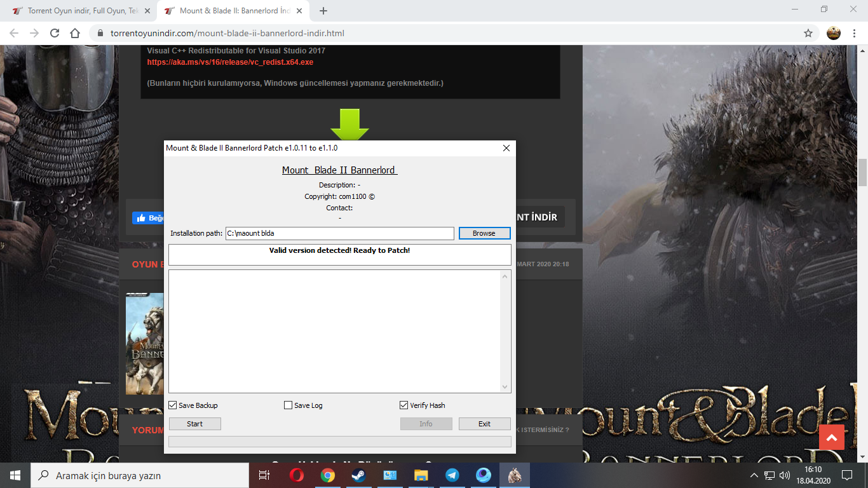Viewport: 868px width, 488px height.
Task: Switch to Chrome on the taskbar
Action: tap(328, 475)
